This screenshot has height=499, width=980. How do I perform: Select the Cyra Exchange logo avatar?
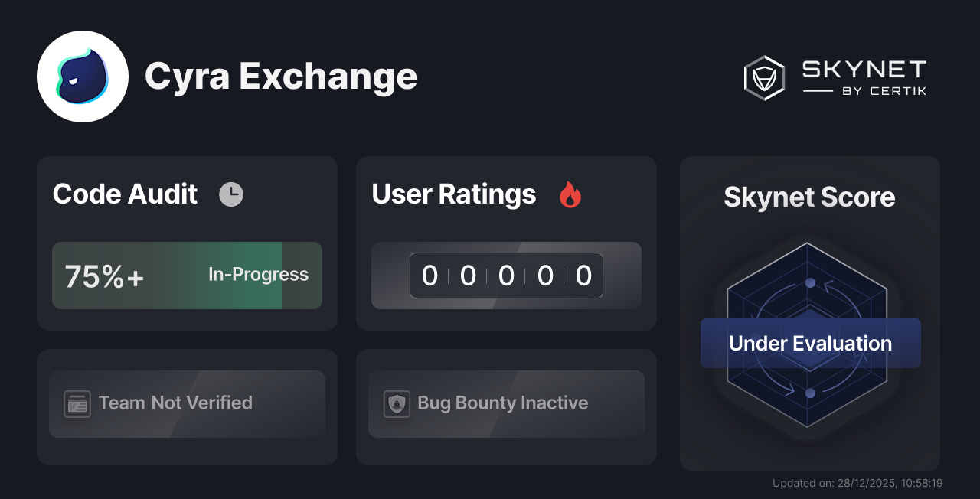click(83, 77)
